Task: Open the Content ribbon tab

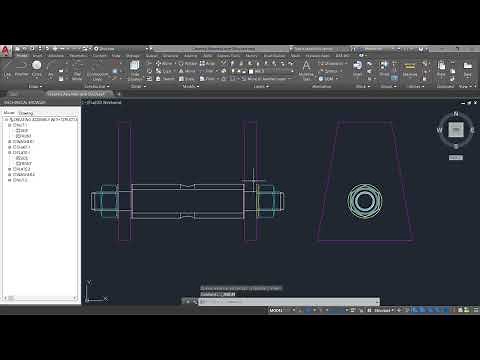Action: click(x=99, y=56)
